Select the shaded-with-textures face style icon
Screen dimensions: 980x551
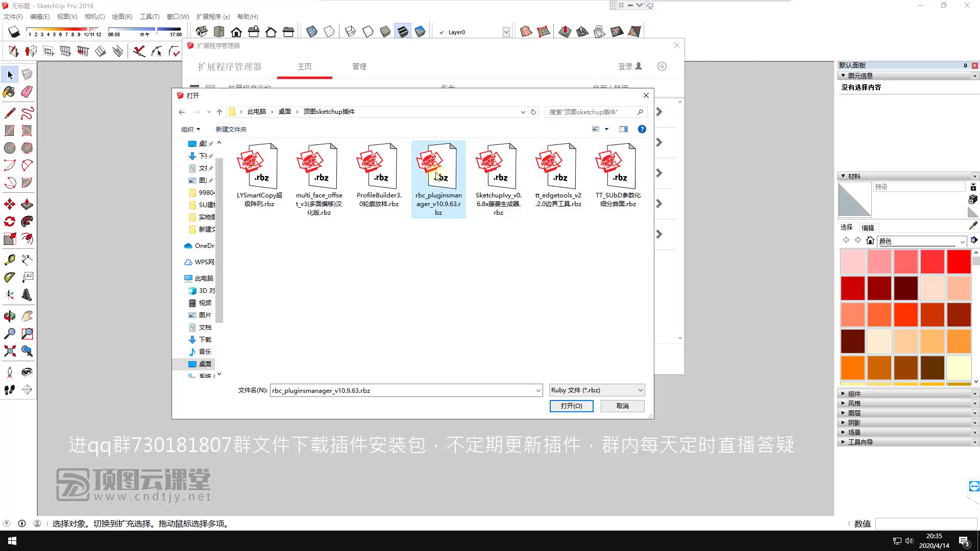click(403, 31)
